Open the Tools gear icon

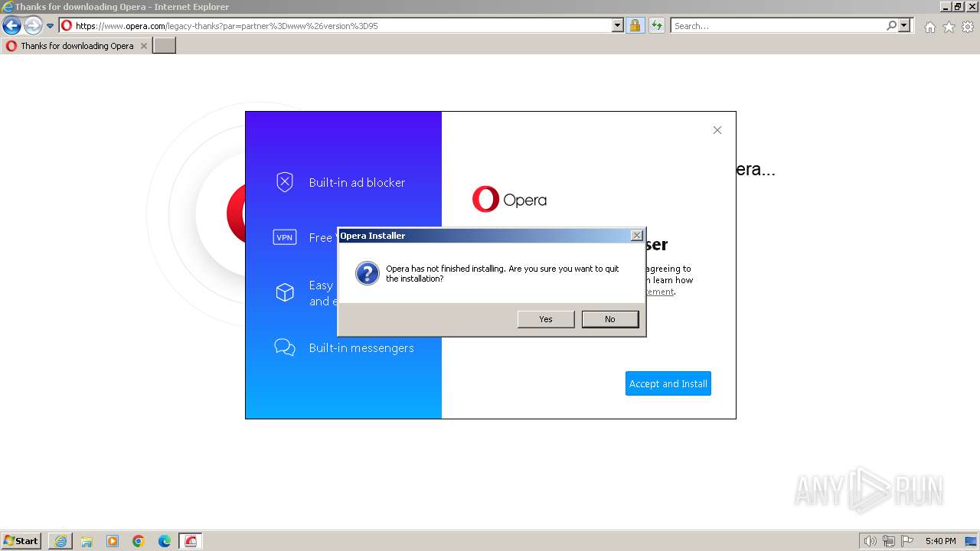(968, 27)
